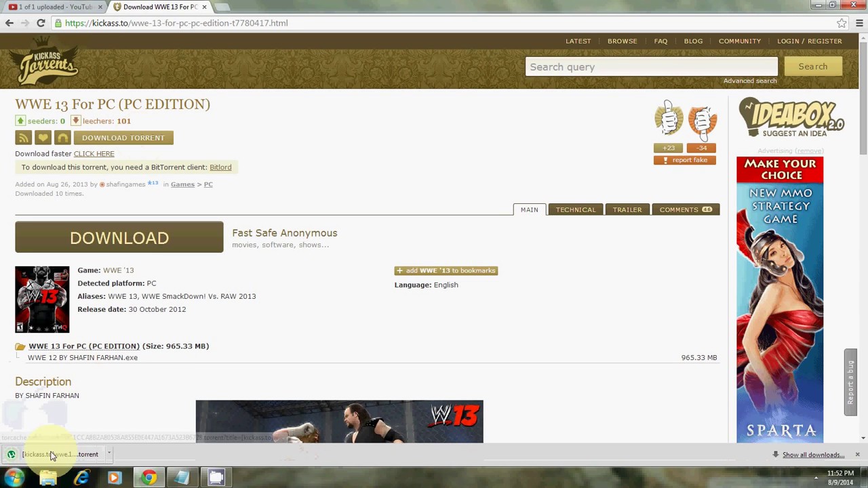Click the Search query input field
868x488 pixels.
[652, 66]
